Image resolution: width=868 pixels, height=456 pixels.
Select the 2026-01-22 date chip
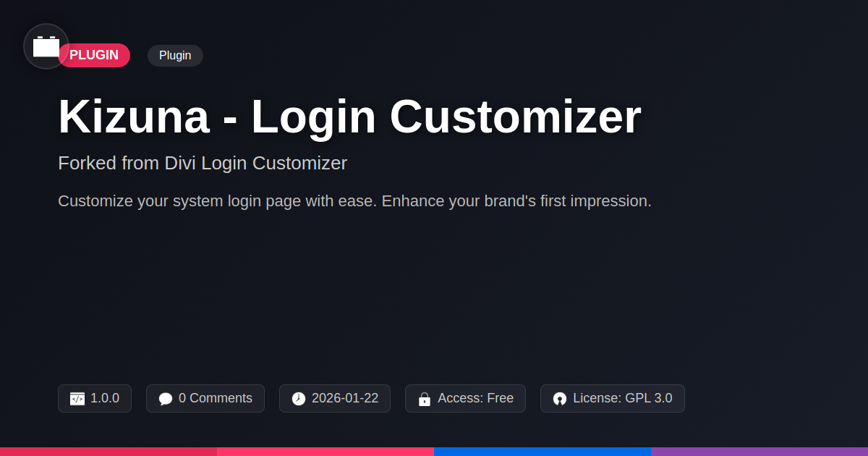pos(335,399)
